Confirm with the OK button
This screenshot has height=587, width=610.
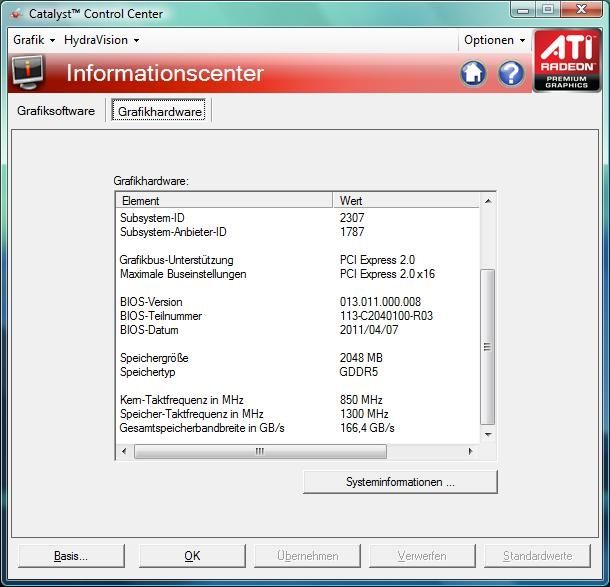pos(192,556)
